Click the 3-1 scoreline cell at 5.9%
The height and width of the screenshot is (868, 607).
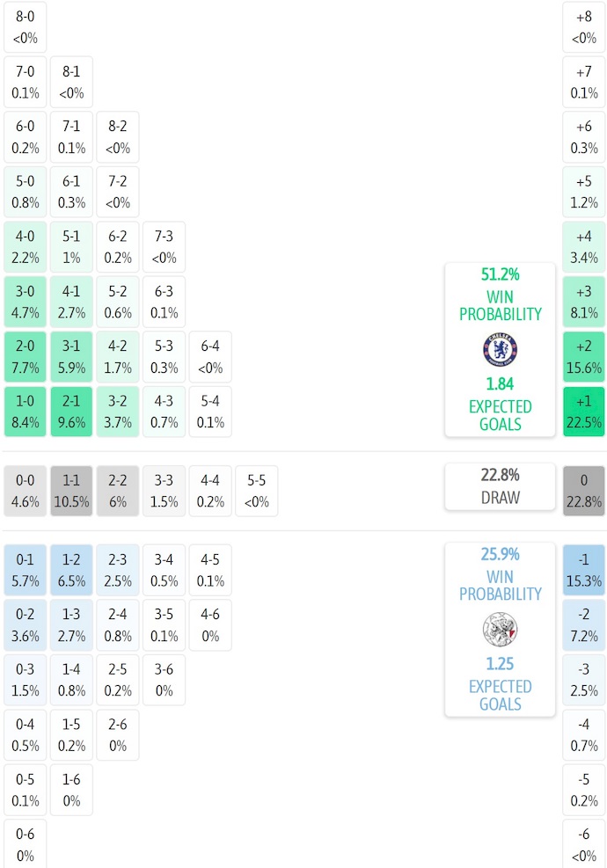(x=71, y=357)
